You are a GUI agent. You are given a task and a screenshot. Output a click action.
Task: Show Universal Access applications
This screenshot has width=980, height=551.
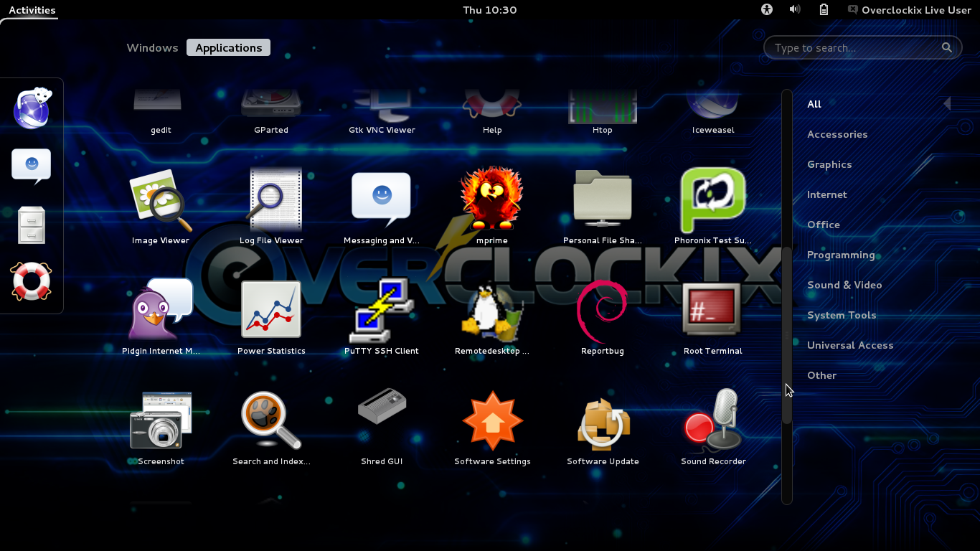(850, 345)
